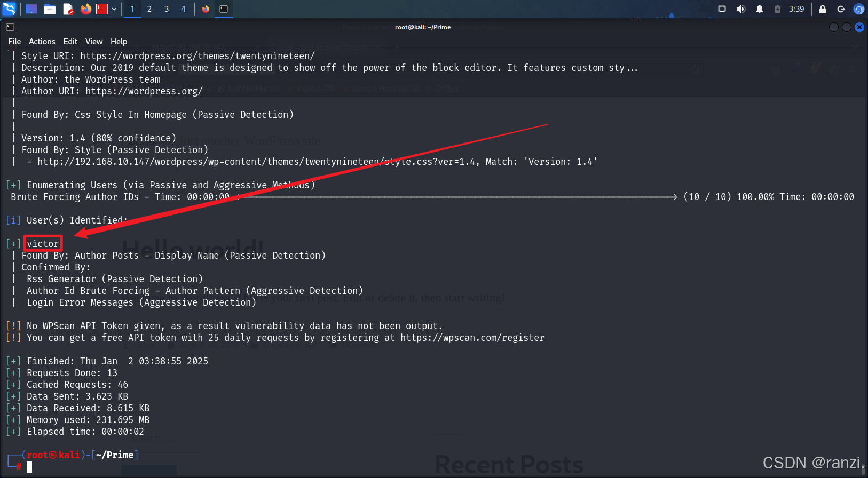Image resolution: width=868 pixels, height=478 pixels.
Task: Click the blue circular panel icon
Action: tap(859, 9)
